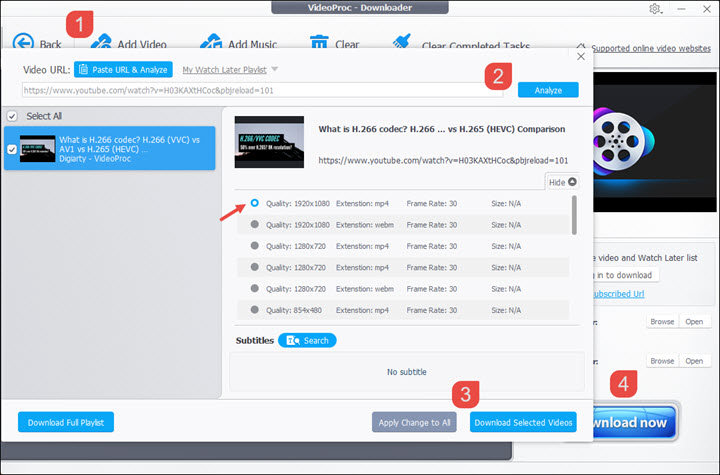
Task: Click the subtitles Search button
Action: (307, 340)
